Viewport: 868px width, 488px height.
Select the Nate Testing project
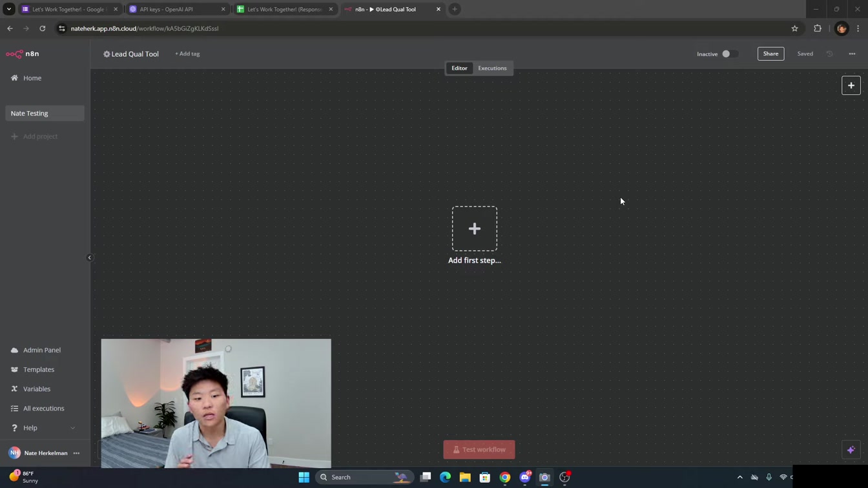pos(45,113)
